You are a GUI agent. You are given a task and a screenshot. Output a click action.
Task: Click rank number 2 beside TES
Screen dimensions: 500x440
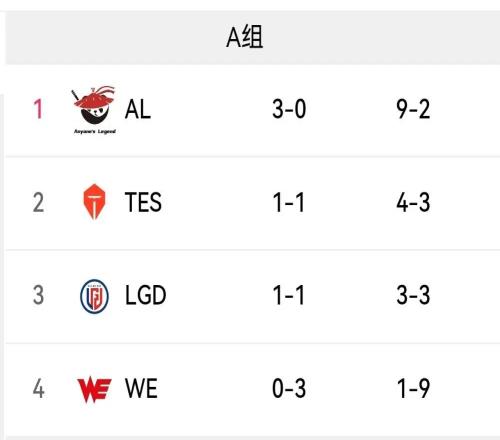[38, 202]
